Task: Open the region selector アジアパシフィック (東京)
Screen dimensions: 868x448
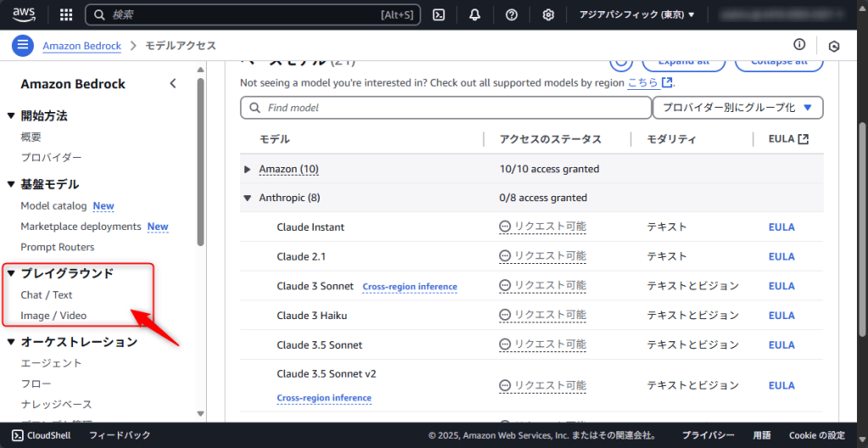Action: 637,15
